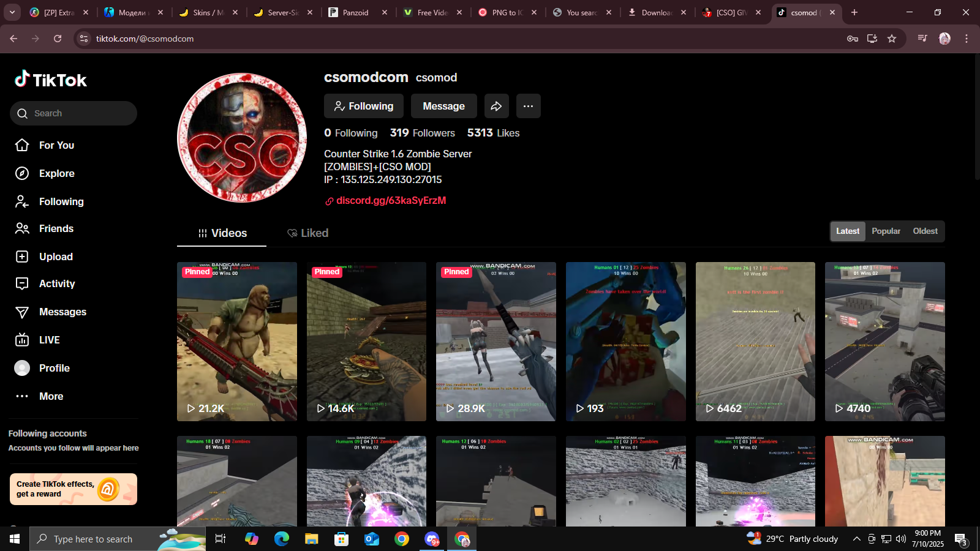Go to Friends in the sidebar
The height and width of the screenshot is (551, 980).
[x=56, y=228]
